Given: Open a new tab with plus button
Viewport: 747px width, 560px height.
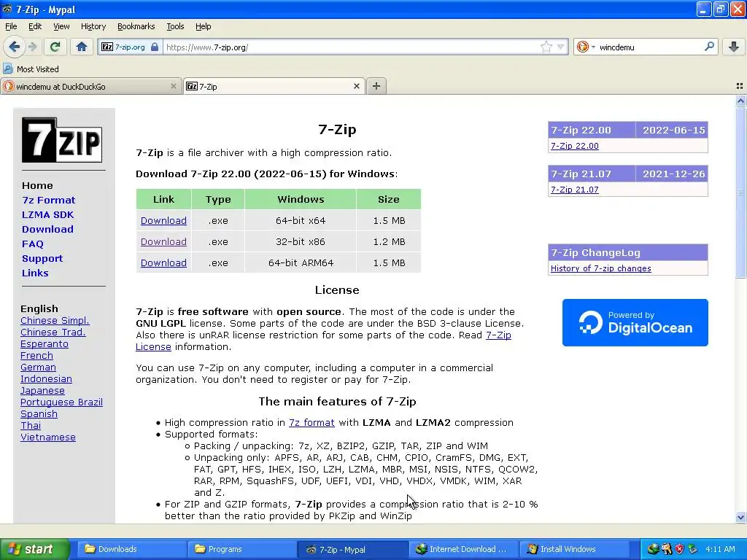Looking at the screenshot, I should click(x=376, y=86).
